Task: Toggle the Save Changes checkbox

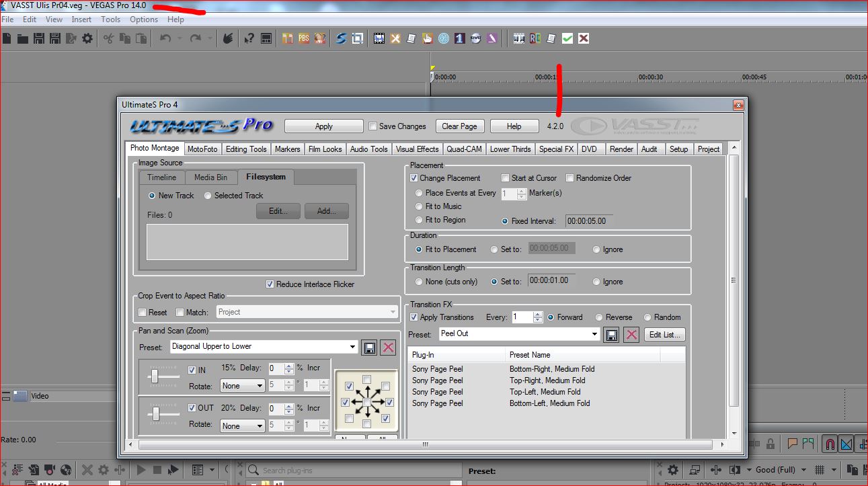Action: coord(373,126)
